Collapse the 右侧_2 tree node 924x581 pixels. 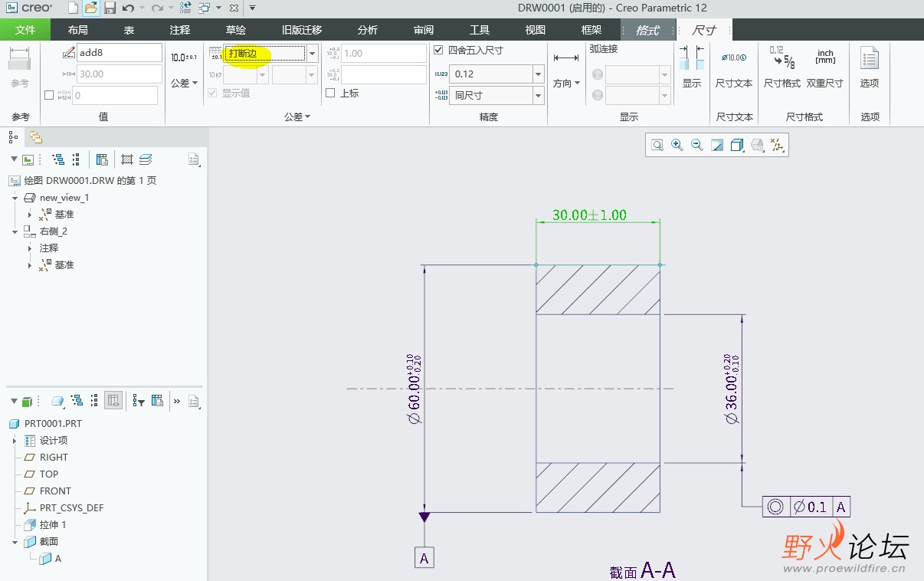click(x=15, y=231)
